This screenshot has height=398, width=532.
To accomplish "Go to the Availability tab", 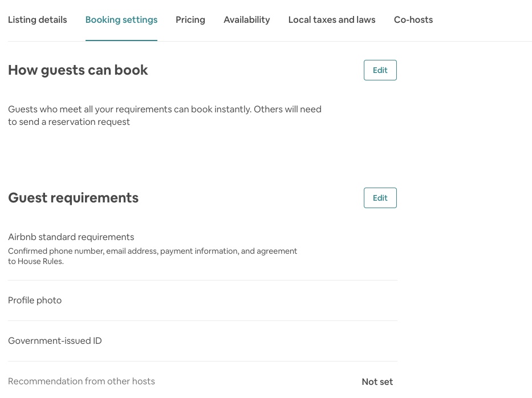I will pos(246,20).
